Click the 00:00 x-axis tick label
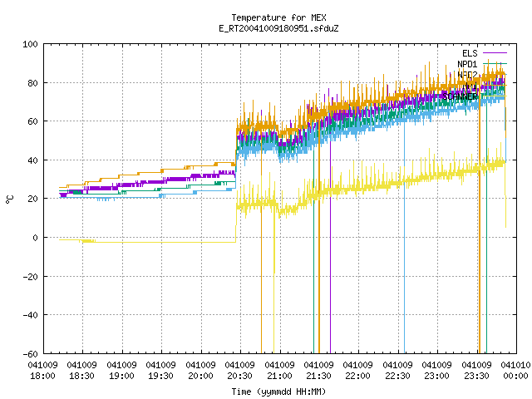Image resolution: width=532 pixels, height=399 pixels. coord(515,376)
